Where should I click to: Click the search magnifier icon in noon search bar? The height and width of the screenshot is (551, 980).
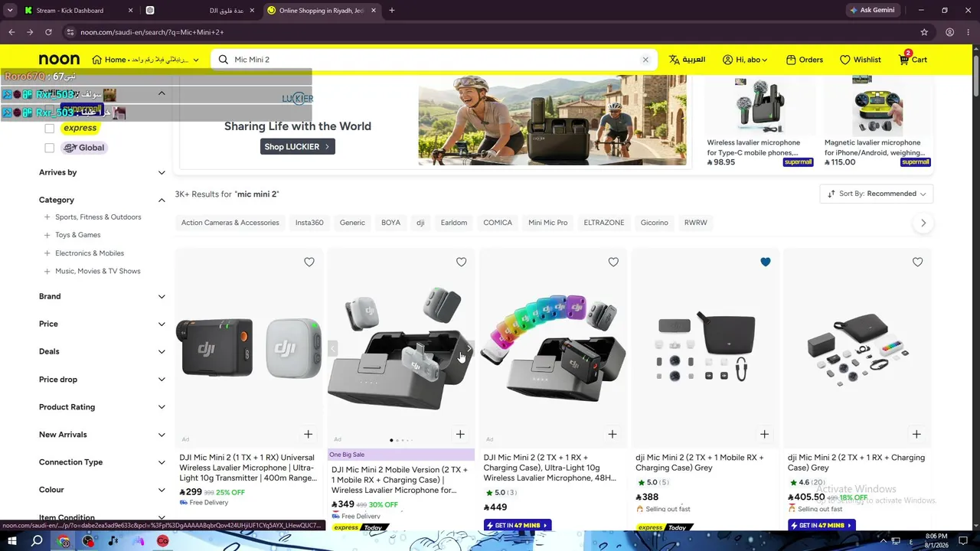224,60
